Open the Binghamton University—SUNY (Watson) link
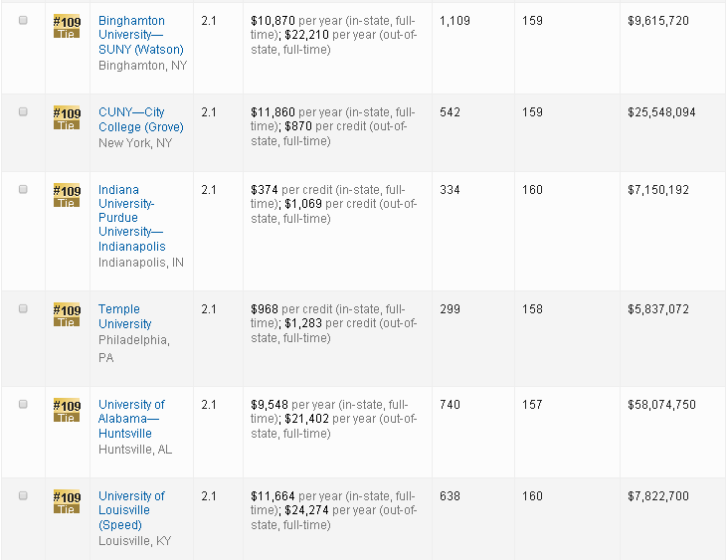 (140, 35)
